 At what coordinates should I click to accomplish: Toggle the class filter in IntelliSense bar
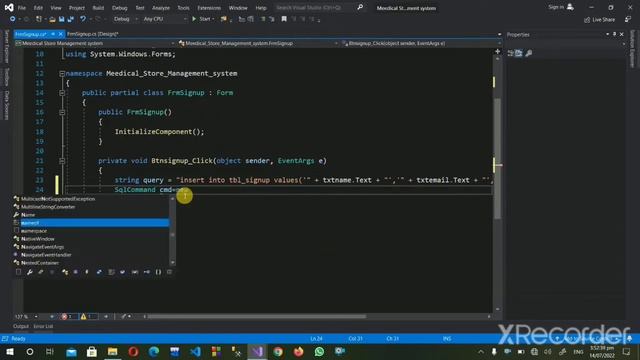pos(65,272)
